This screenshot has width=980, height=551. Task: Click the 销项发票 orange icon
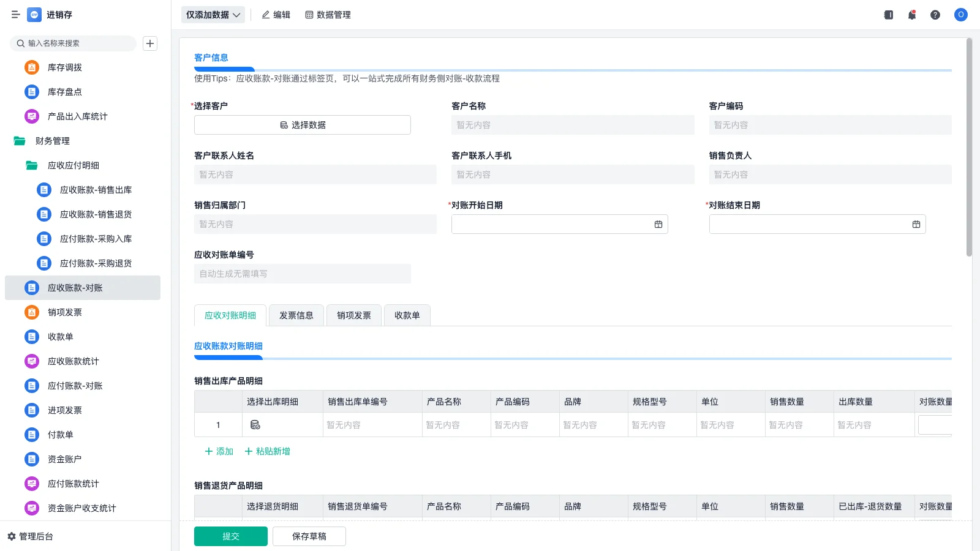(32, 312)
